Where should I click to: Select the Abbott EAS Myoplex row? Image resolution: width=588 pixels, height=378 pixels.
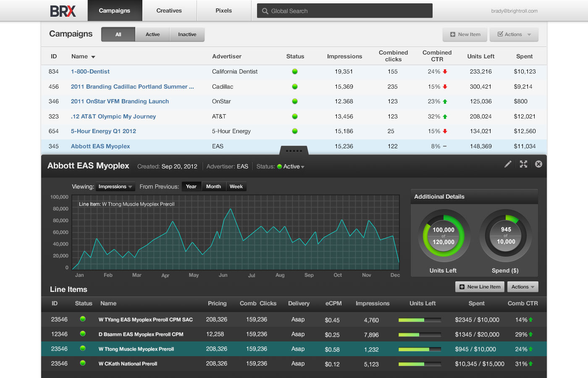click(x=294, y=146)
